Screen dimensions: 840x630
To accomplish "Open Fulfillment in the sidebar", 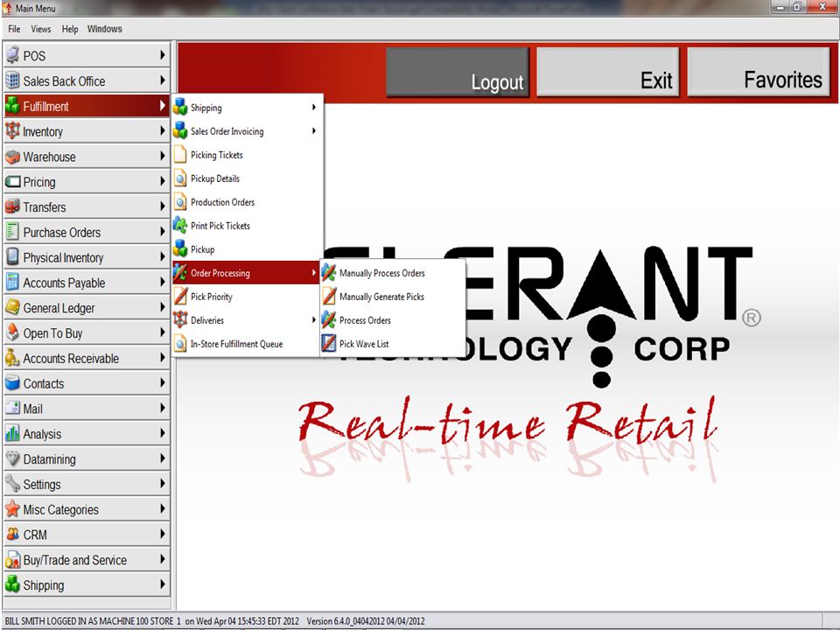I will coord(87,106).
